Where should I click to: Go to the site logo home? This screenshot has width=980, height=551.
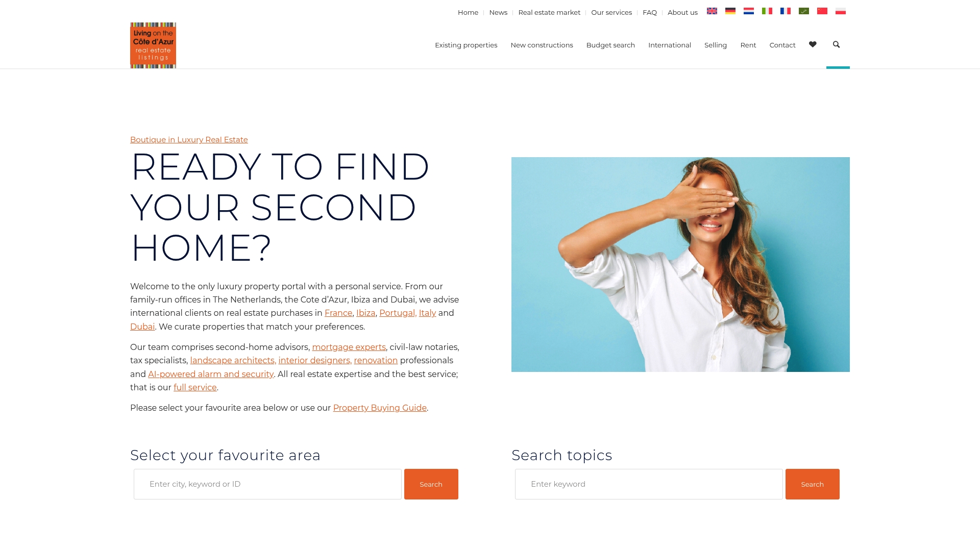tap(153, 45)
